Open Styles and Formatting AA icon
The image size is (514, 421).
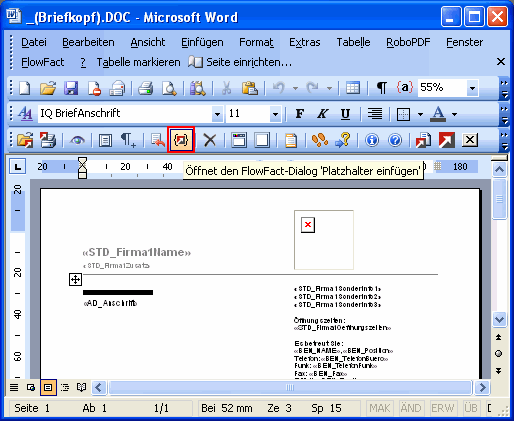click(x=25, y=114)
